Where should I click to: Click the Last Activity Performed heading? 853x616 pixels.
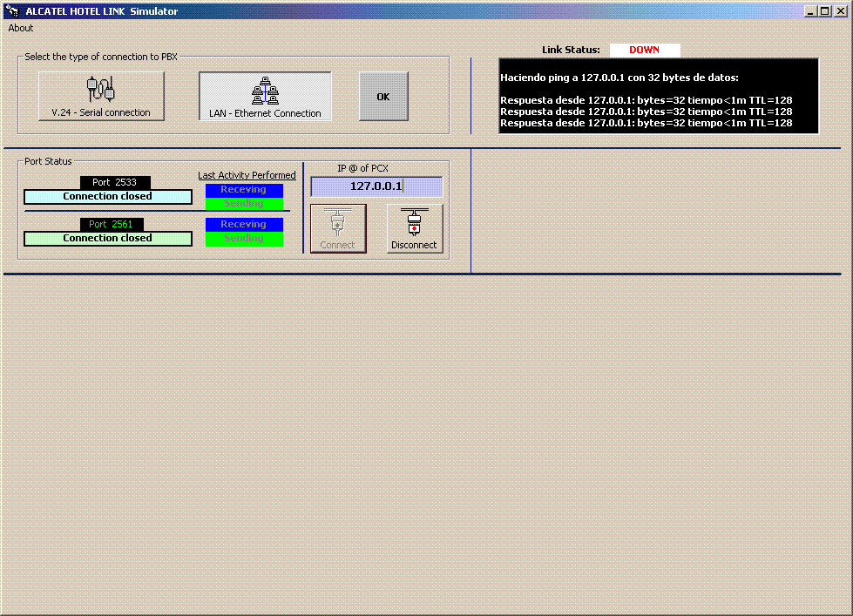[x=247, y=175]
